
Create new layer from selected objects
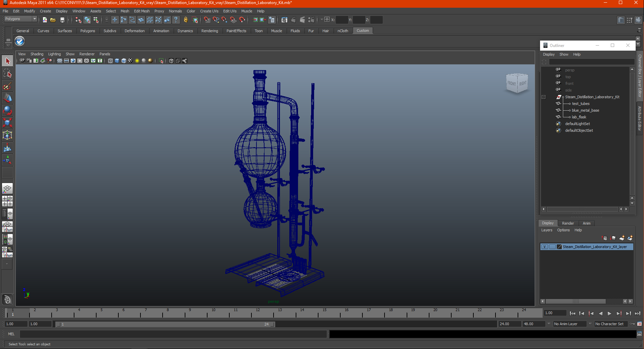click(x=630, y=238)
